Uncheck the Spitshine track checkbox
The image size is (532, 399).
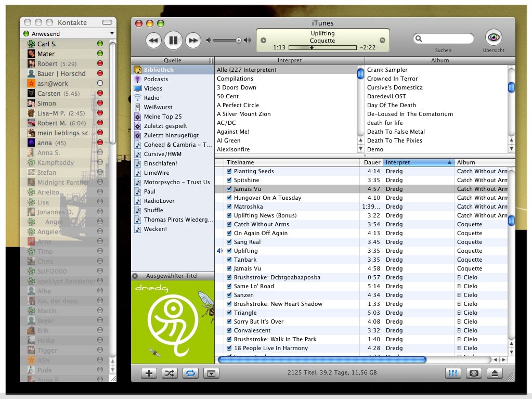tap(229, 180)
